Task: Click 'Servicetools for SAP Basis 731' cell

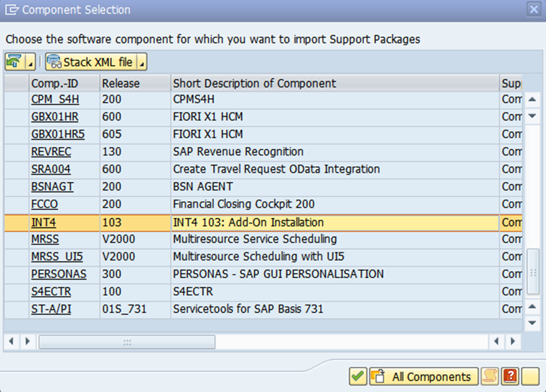Action: [335, 309]
